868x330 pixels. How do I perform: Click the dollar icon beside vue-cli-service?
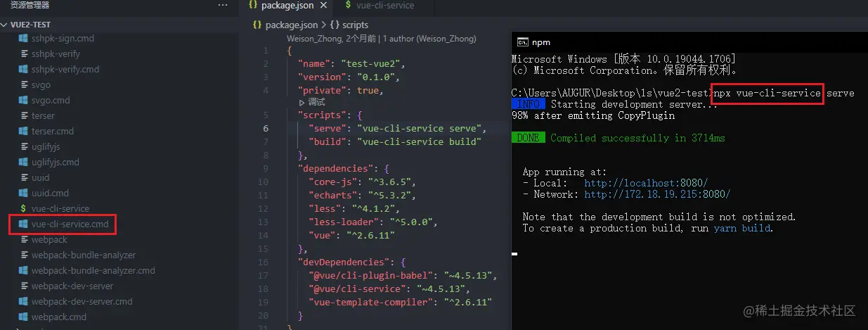coord(23,209)
